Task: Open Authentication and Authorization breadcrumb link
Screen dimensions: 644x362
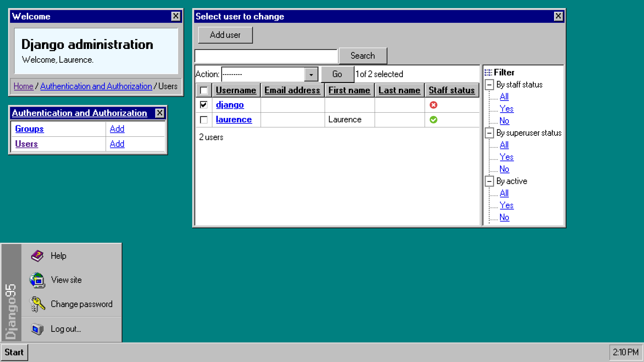Action: [96, 86]
